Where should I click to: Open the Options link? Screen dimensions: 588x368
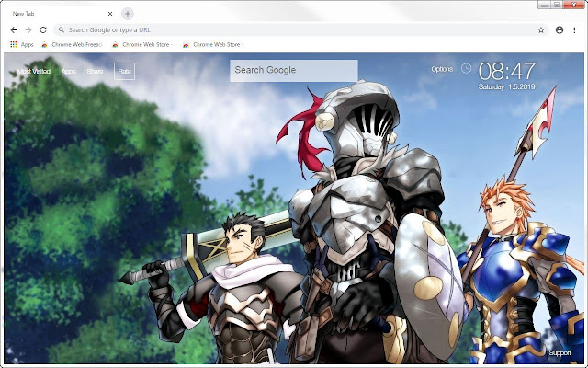coord(442,69)
